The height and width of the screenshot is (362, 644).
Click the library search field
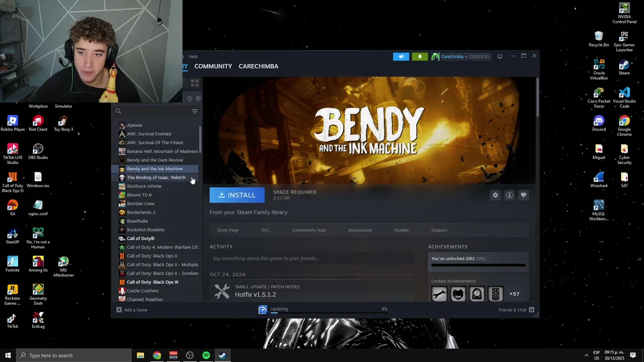(152, 111)
